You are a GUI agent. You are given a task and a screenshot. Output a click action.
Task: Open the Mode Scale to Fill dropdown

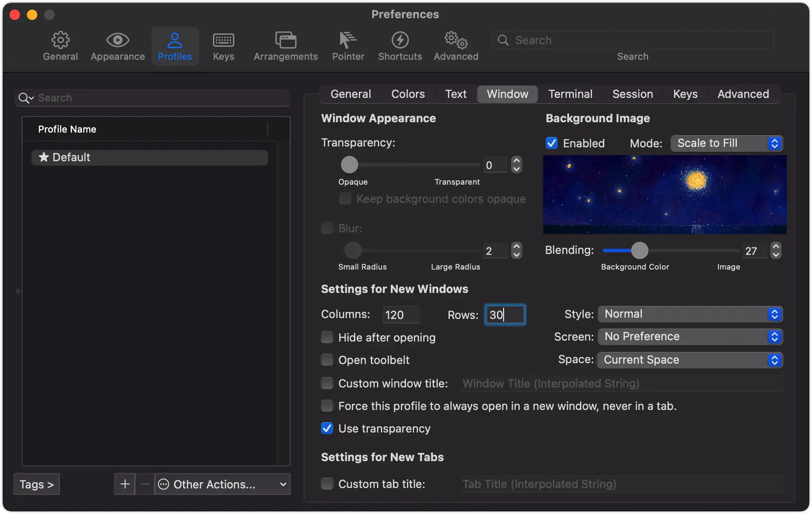coord(727,143)
